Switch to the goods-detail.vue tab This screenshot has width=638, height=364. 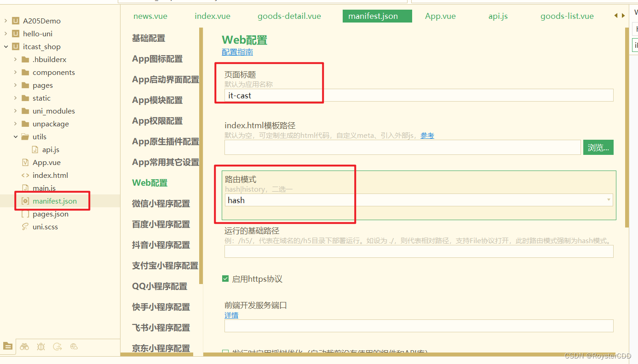point(289,16)
